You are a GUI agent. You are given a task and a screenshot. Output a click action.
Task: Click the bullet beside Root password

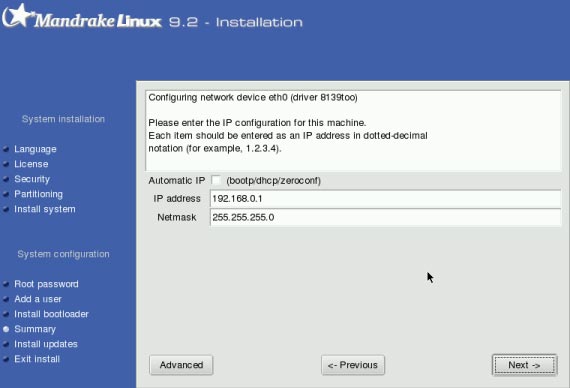tap(6, 284)
